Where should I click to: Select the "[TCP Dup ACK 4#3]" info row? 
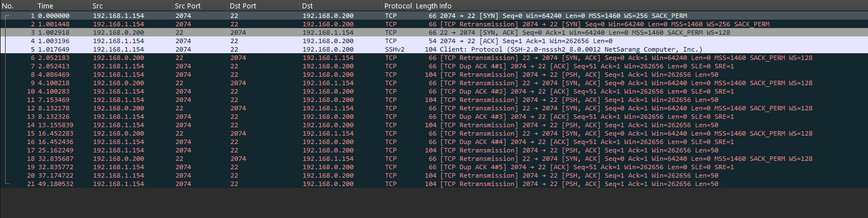pos(434,117)
